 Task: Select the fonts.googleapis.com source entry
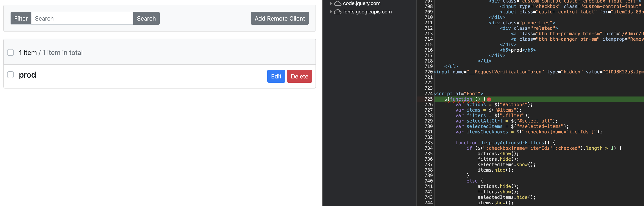point(367,12)
